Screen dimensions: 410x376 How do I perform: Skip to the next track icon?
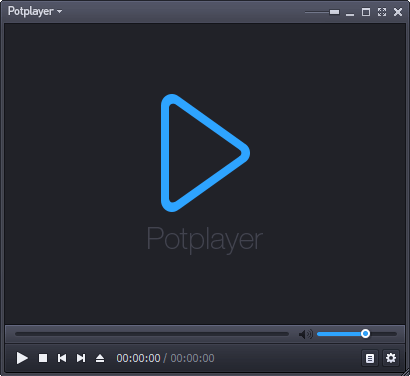click(x=81, y=358)
